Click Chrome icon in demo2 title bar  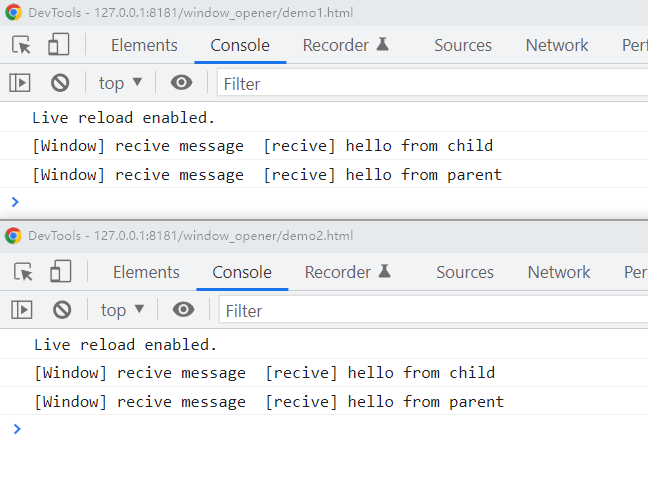pyautogui.click(x=13, y=236)
